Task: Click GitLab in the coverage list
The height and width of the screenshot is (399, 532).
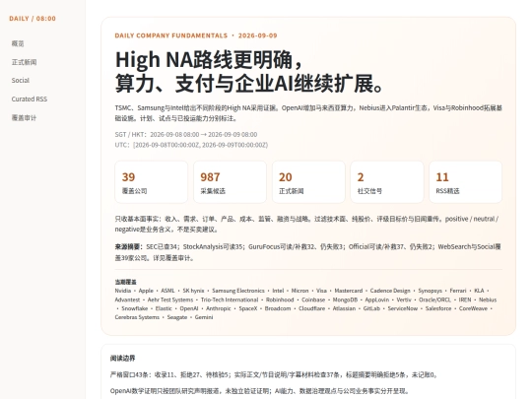Action: 371,308
